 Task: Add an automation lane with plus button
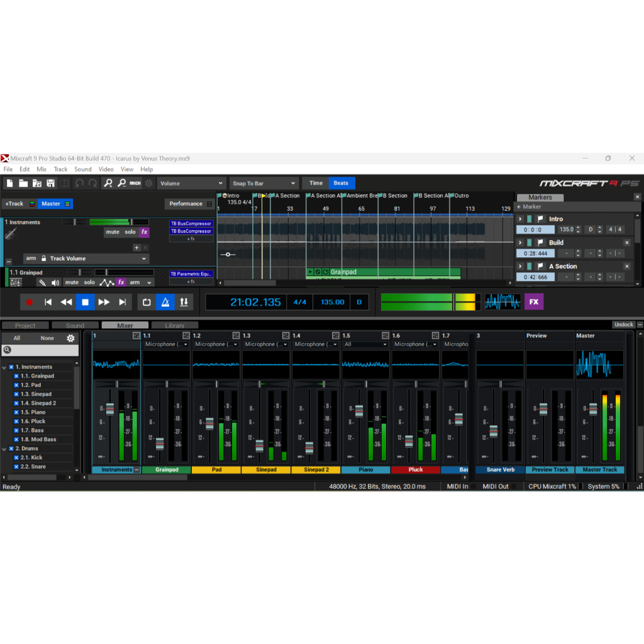point(136,248)
